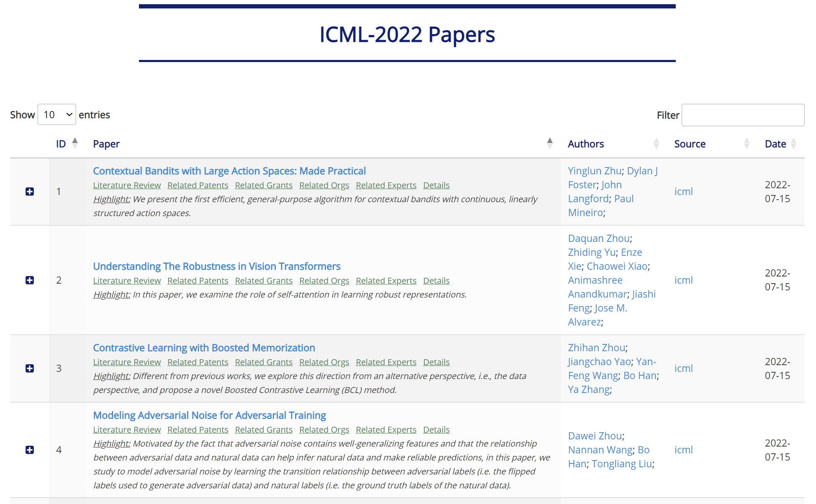This screenshot has height=504, width=816.
Task: Open Related Orgs for Vision Transformers paper
Action: pyautogui.click(x=324, y=281)
